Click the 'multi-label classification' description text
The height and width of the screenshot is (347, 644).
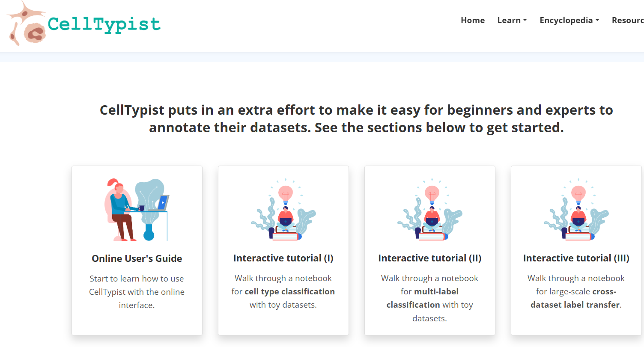(422, 298)
